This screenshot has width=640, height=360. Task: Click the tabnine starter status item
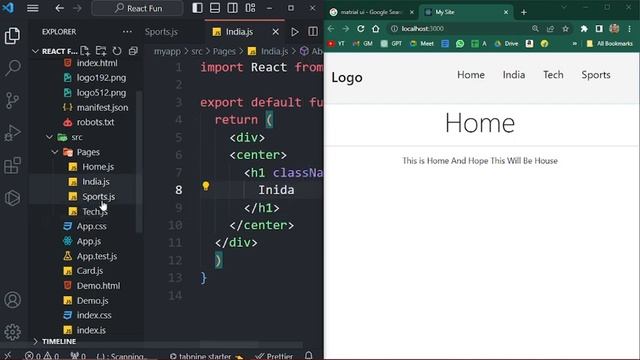pyautogui.click(x=206, y=356)
